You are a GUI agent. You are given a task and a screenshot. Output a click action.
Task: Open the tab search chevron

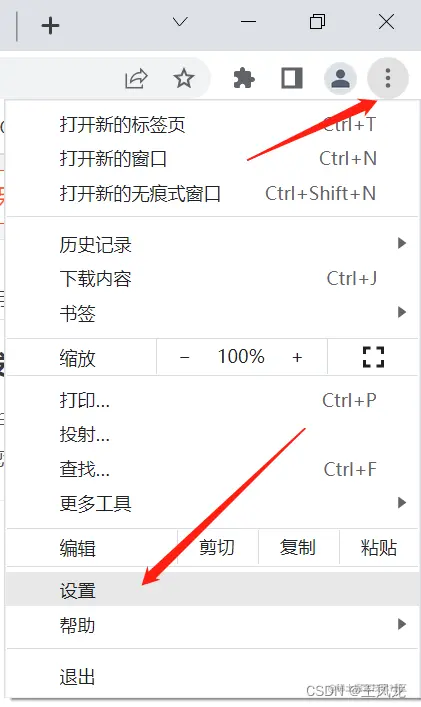coord(180,22)
